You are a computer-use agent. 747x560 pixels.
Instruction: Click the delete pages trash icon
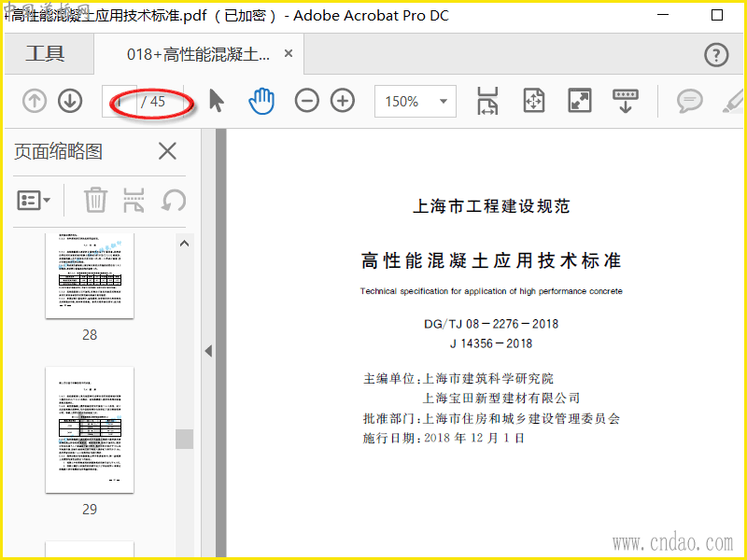(x=96, y=200)
